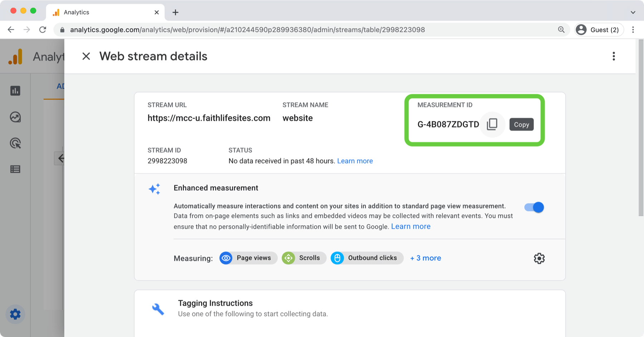Select the Scrolls chip
The width and height of the screenshot is (644, 337).
point(303,258)
